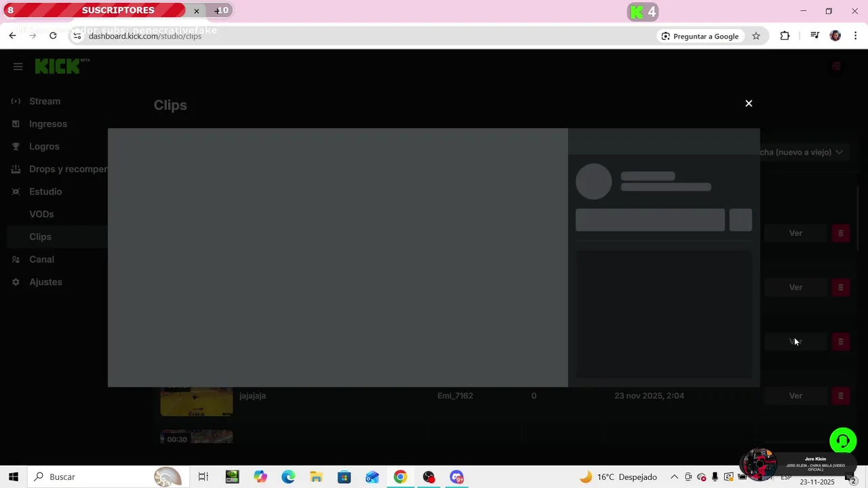Click Ver for the jajajaja clip

795,396
